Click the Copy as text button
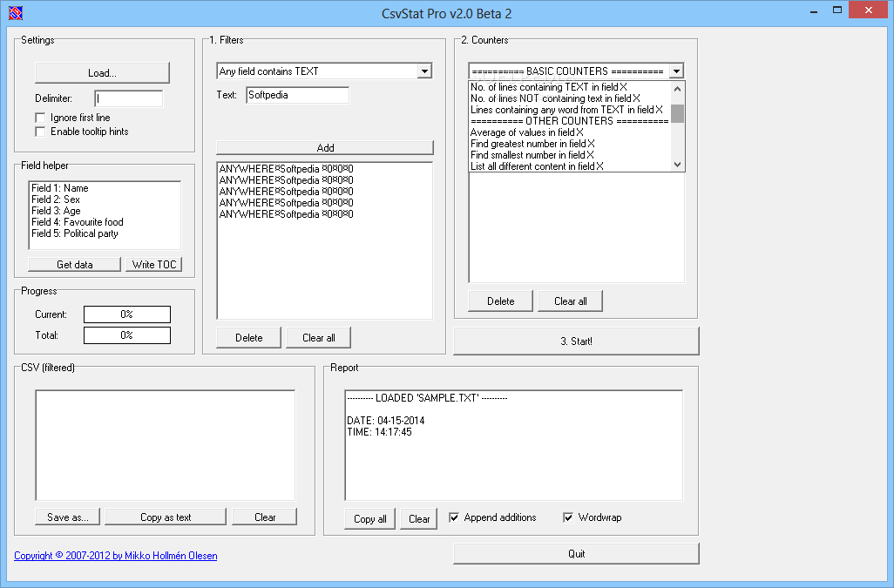Screen dimensions: 894x588 [x=166, y=517]
